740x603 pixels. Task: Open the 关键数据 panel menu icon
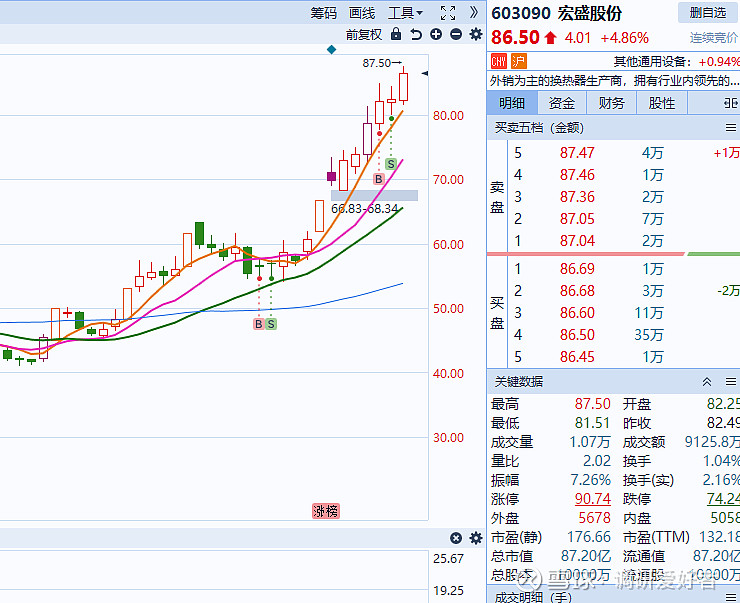tap(731, 382)
